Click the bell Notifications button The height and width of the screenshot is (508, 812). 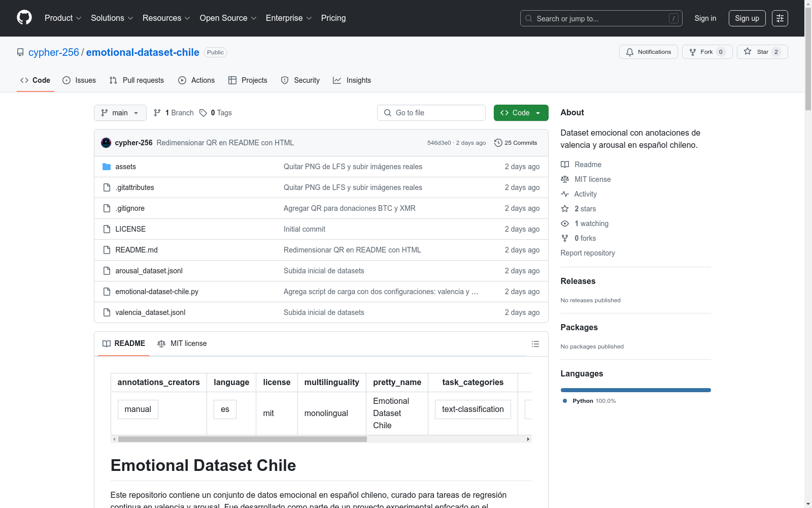[648, 52]
